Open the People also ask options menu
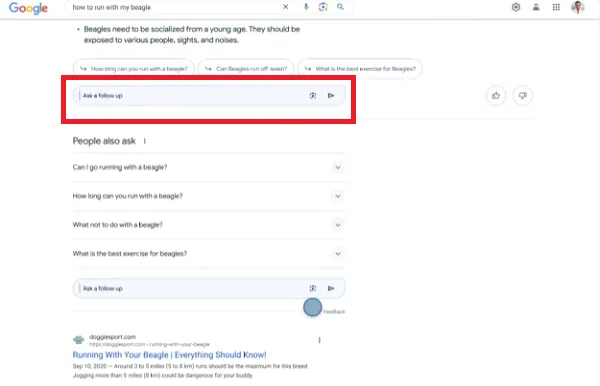The image size is (600, 386). point(145,141)
